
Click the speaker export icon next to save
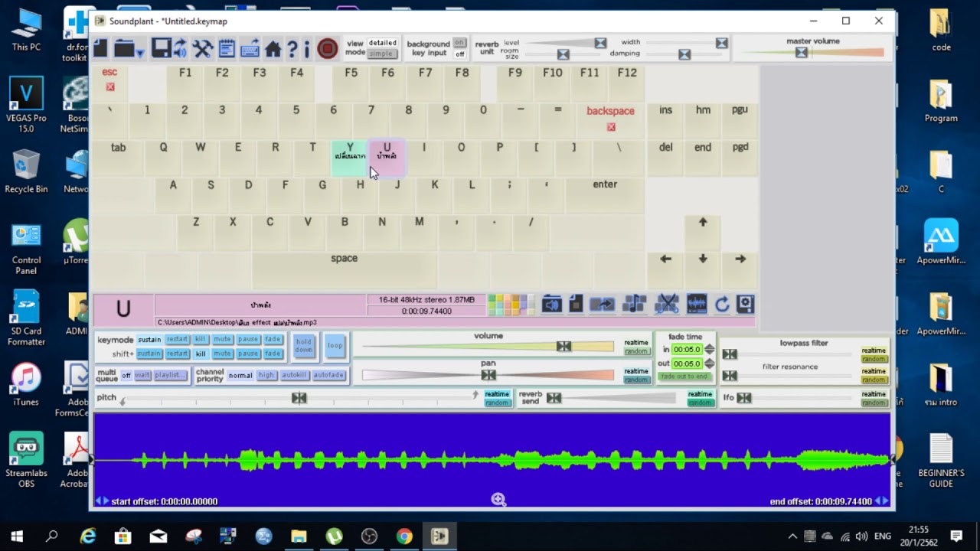(180, 49)
